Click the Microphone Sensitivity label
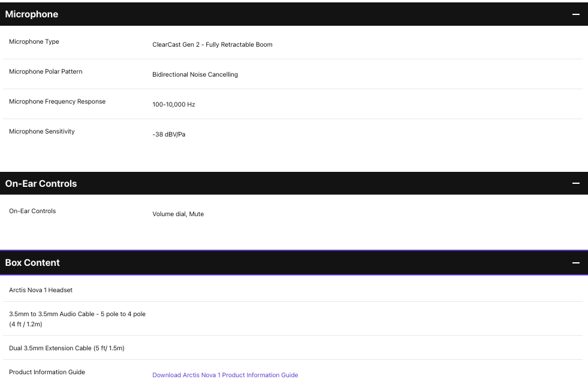The width and height of the screenshot is (588, 391). [x=42, y=132]
